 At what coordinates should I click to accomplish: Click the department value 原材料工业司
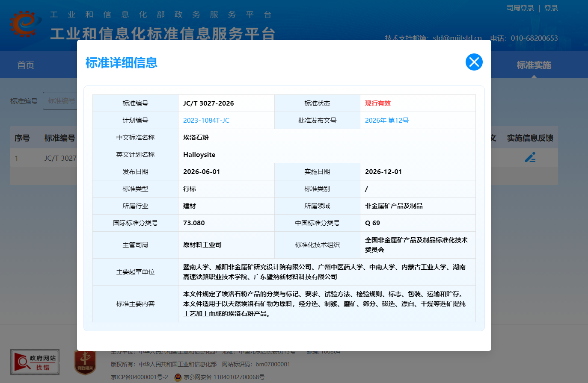(202, 245)
